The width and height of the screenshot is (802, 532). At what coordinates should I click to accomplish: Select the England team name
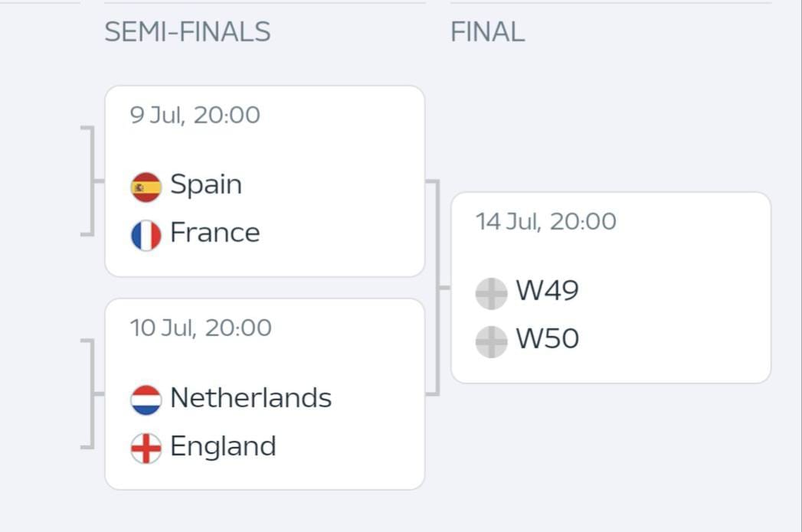(x=224, y=447)
